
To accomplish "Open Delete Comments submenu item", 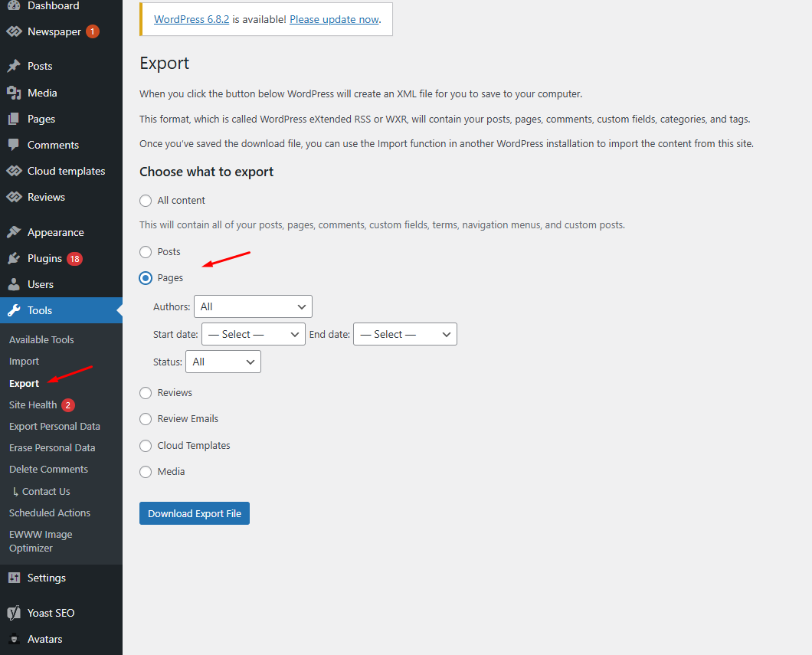I will point(49,469).
